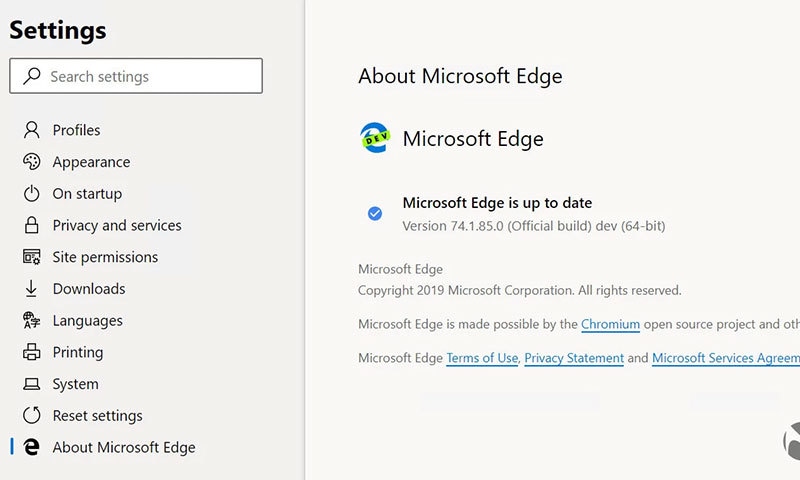Viewport: 800px width, 480px height.
Task: Open the Terms of Use link
Action: tap(482, 358)
